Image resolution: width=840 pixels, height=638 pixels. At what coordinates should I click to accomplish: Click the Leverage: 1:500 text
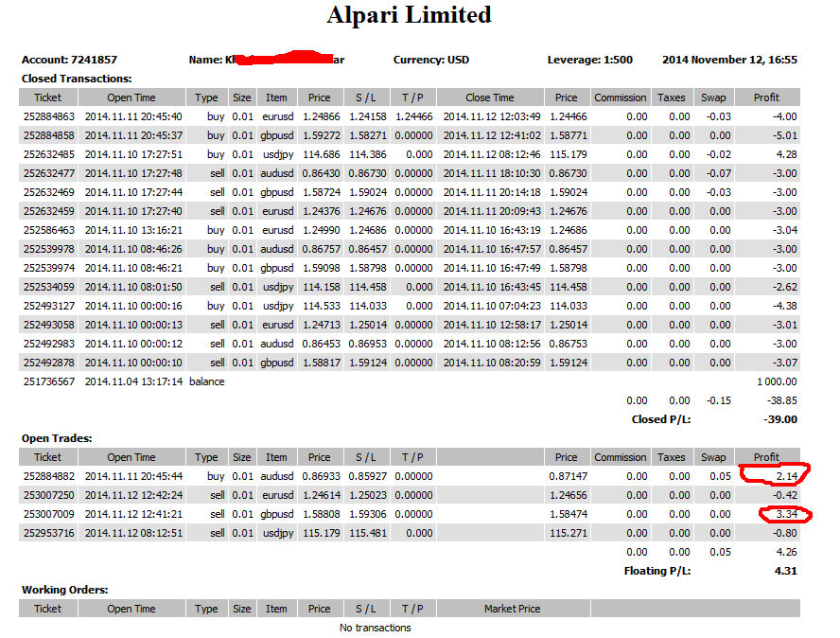pos(590,60)
